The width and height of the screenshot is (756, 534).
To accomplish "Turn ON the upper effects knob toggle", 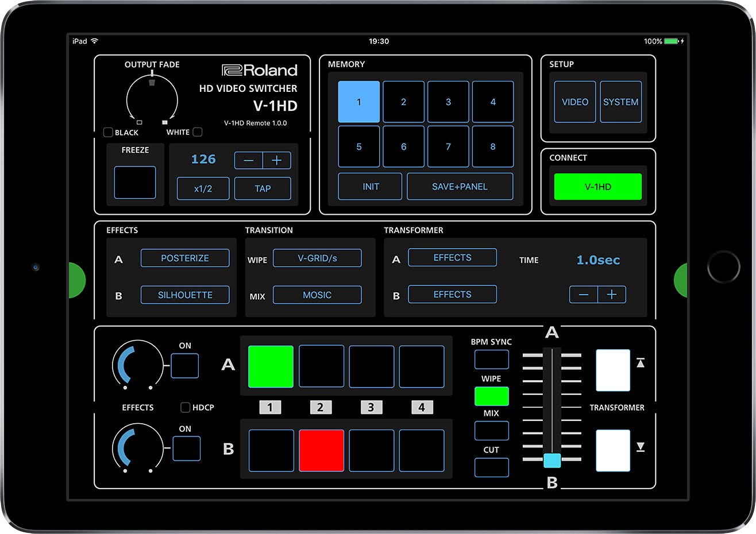I will [185, 366].
